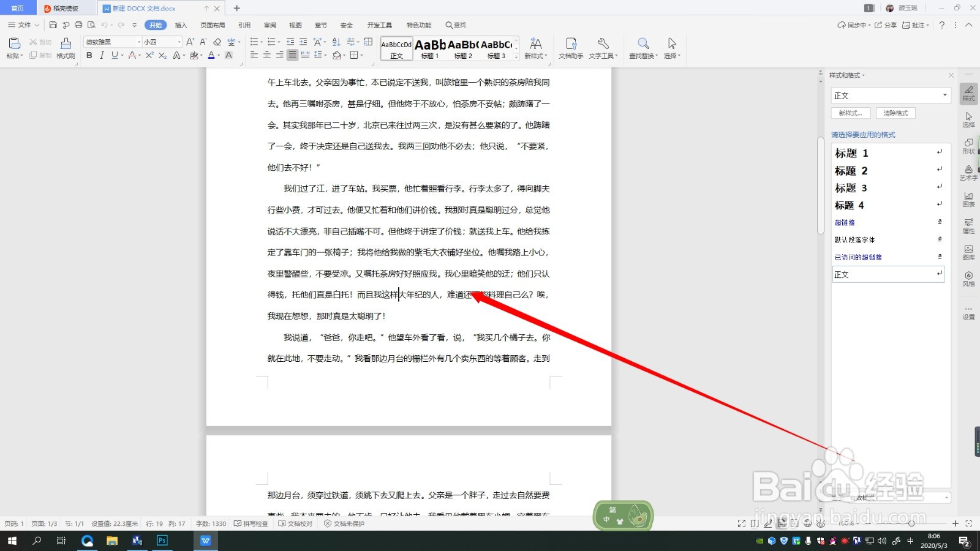The image size is (980, 551).
Task: Open File Explorer from taskbar
Action: pyautogui.click(x=111, y=541)
